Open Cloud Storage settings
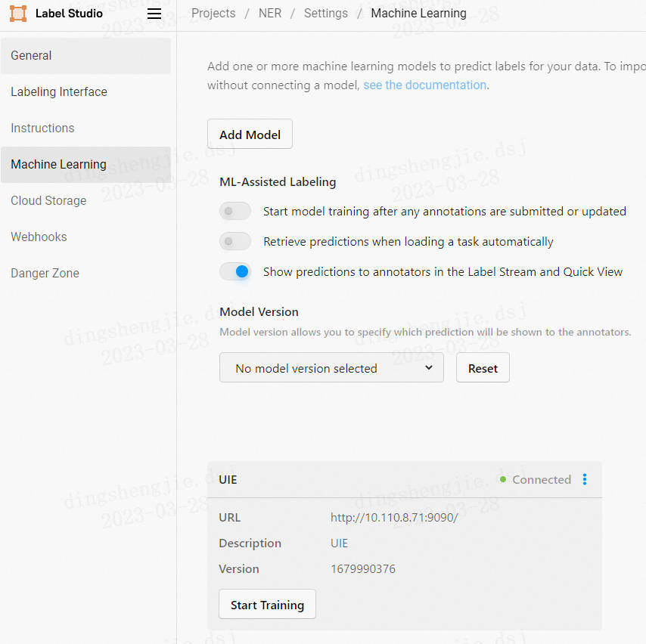 pos(85,200)
